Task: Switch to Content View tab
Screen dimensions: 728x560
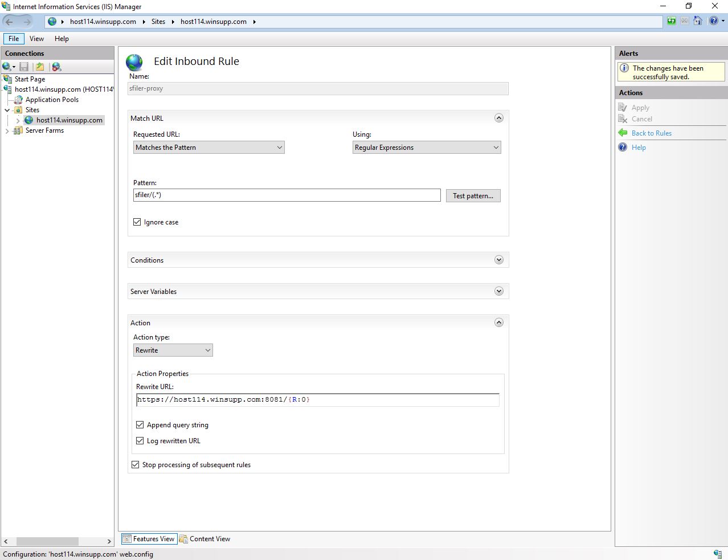Action: click(x=205, y=539)
